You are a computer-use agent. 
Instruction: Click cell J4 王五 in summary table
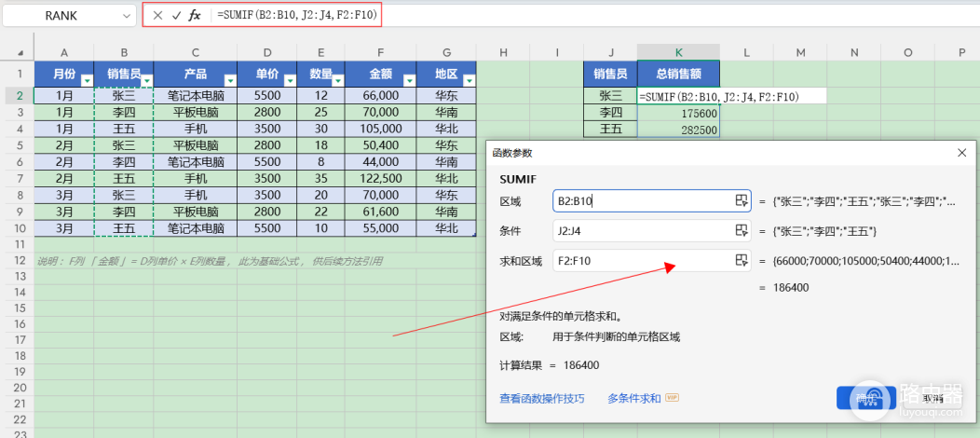pos(610,130)
